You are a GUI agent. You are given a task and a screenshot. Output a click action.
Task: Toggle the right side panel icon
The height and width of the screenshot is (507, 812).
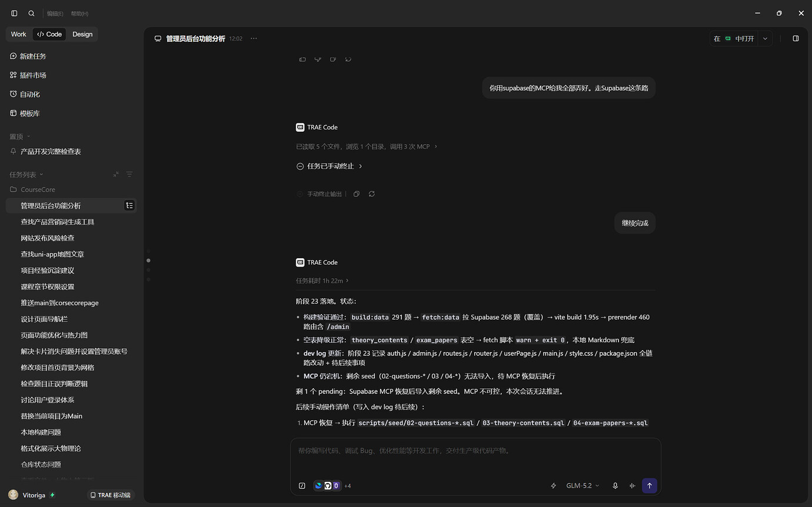[796, 38]
